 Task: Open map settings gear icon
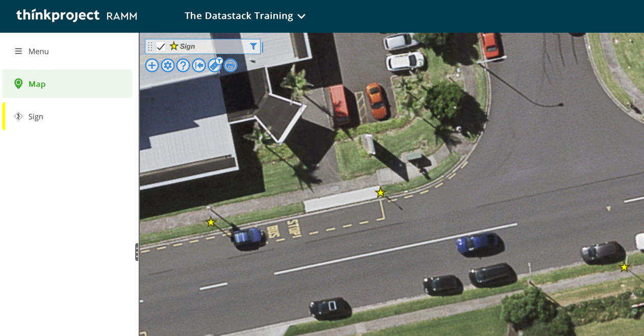click(168, 65)
